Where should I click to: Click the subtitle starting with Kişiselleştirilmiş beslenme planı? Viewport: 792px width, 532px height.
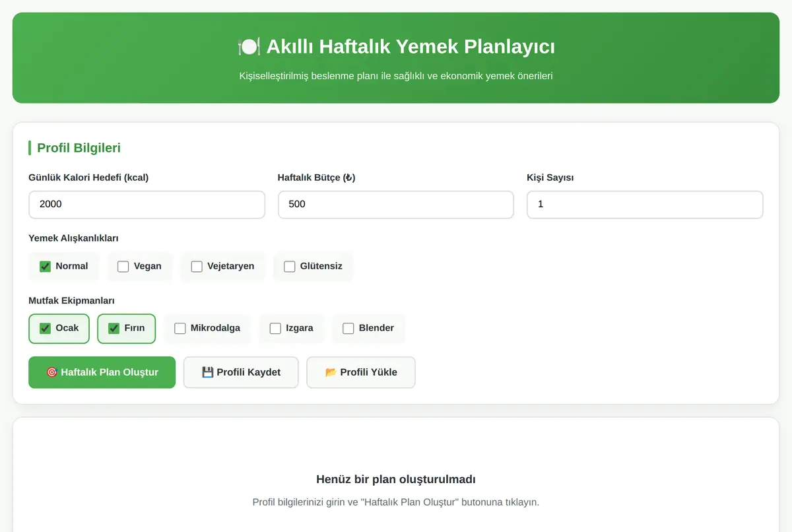tap(396, 76)
